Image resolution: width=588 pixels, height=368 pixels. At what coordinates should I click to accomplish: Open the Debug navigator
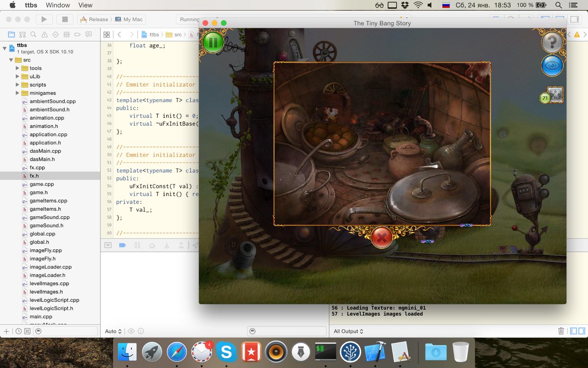click(x=67, y=34)
